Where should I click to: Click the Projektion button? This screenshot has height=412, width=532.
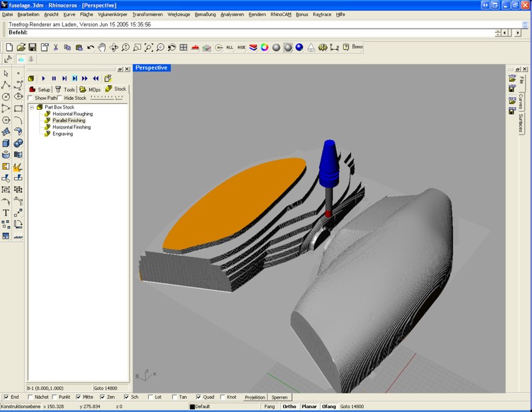click(255, 397)
